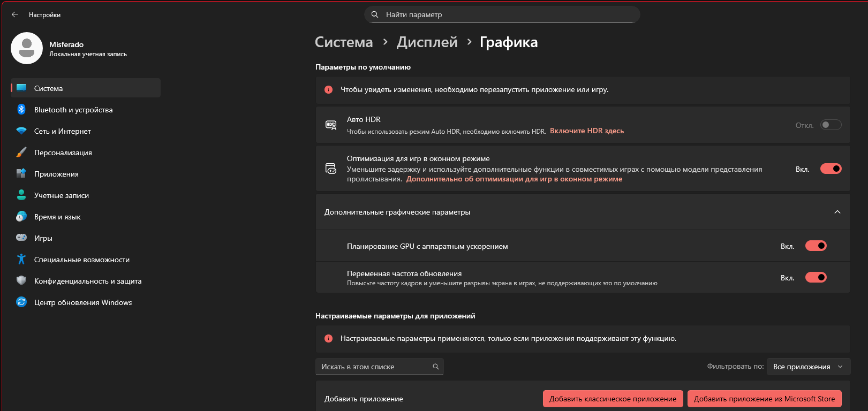
Task: Click the Personalization paintbrush icon
Action: click(21, 153)
